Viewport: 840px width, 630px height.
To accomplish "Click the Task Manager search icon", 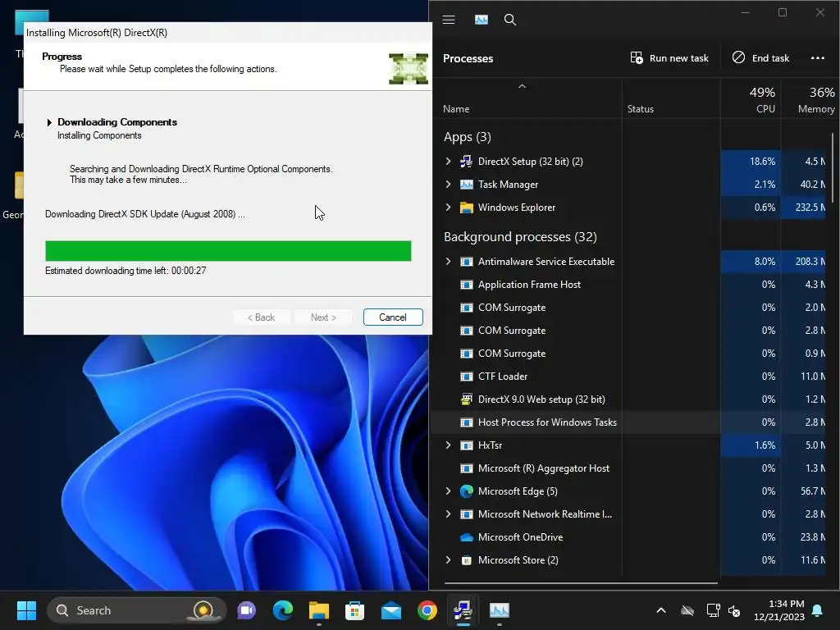I will pos(510,20).
